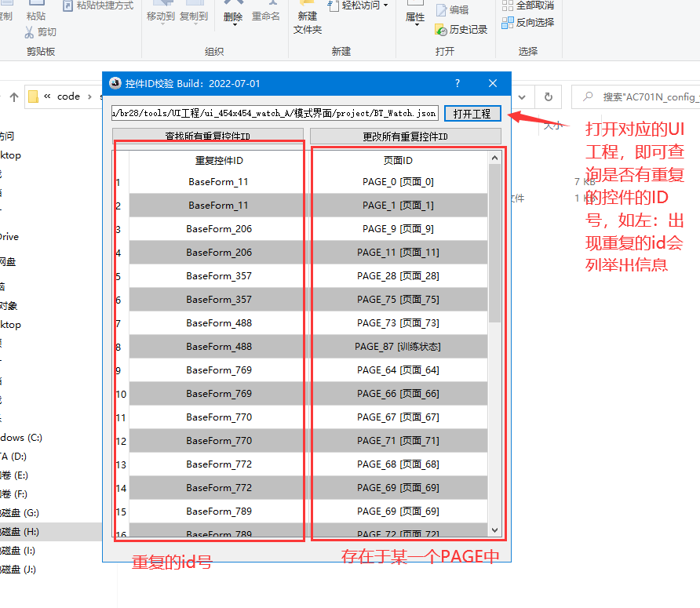Select the (D:) drive in sidebar
The width and height of the screenshot is (700, 608).
pos(13,457)
